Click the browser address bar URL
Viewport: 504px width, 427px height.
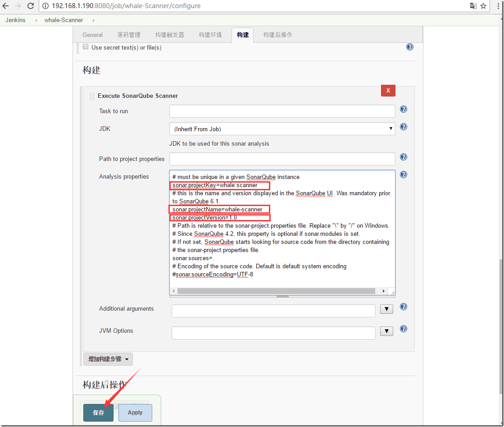click(126, 6)
